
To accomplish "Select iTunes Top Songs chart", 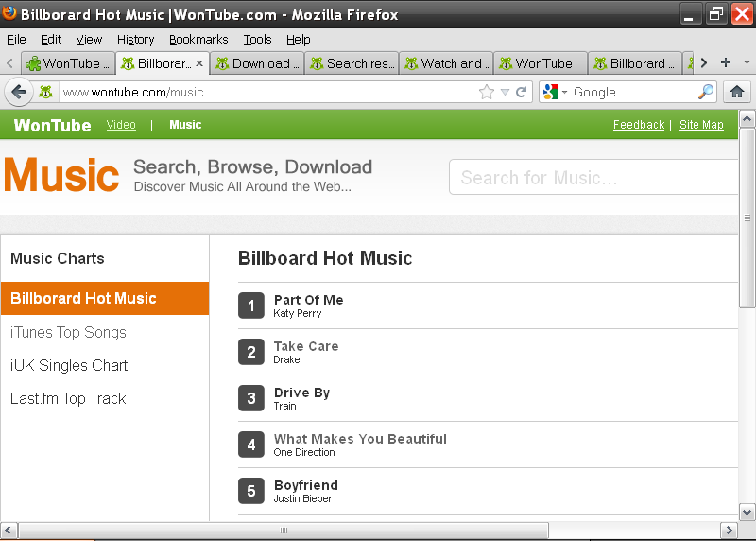I will click(x=68, y=332).
